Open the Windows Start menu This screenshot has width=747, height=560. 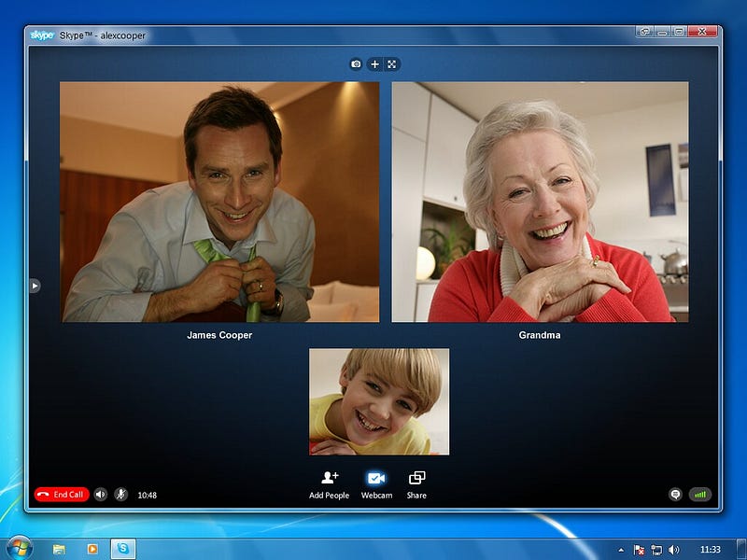20,548
